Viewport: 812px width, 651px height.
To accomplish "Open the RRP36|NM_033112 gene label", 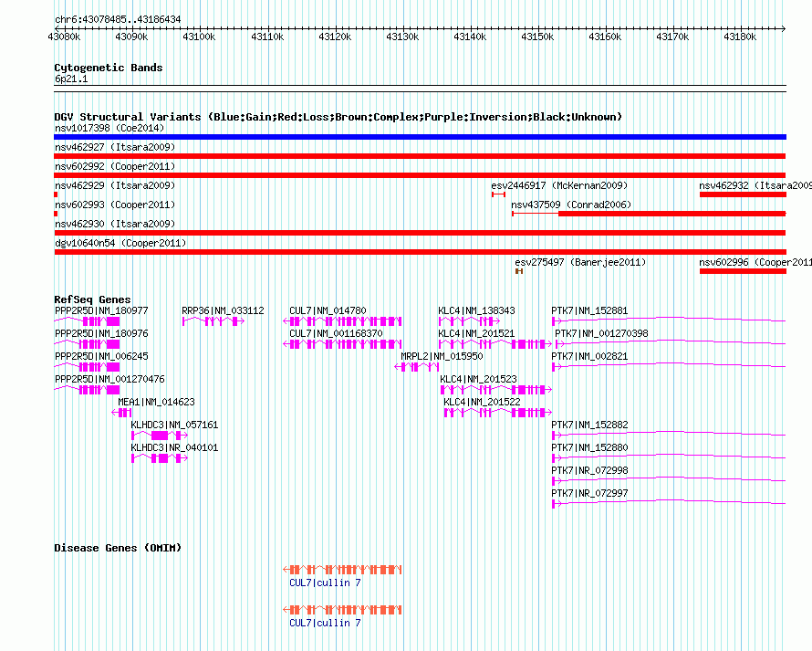I will point(223,311).
